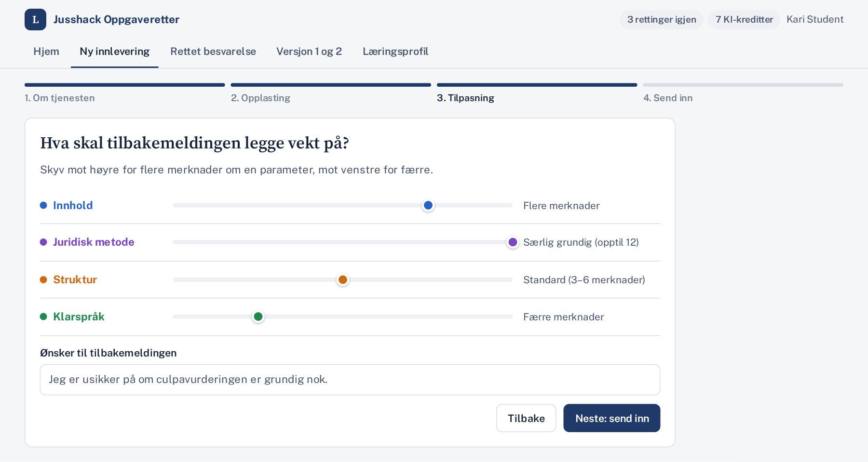Screen dimensions: 868x462
Task: Open the Hjem tab
Action: pyautogui.click(x=46, y=52)
